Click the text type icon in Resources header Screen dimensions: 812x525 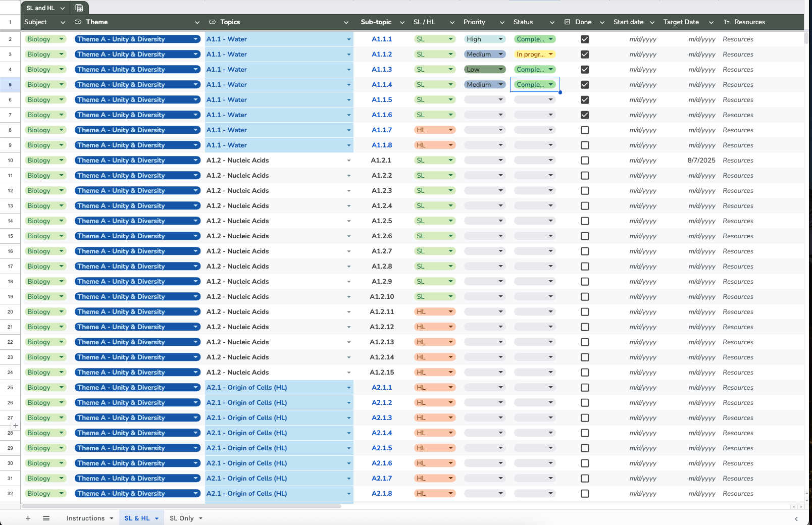click(726, 22)
